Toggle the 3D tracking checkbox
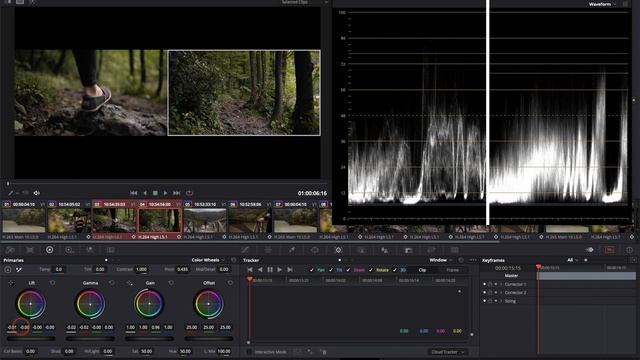Viewport: 640px width, 360px height. [395, 270]
